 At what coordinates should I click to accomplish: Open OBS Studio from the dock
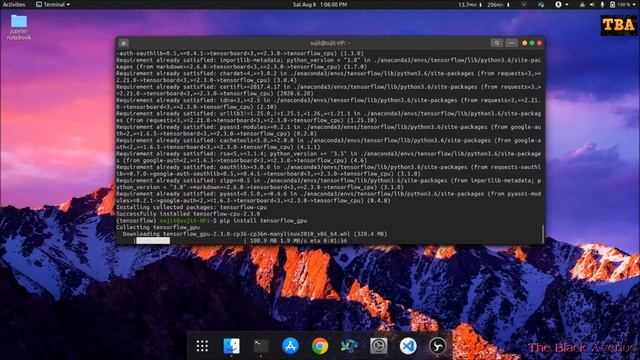point(437,346)
